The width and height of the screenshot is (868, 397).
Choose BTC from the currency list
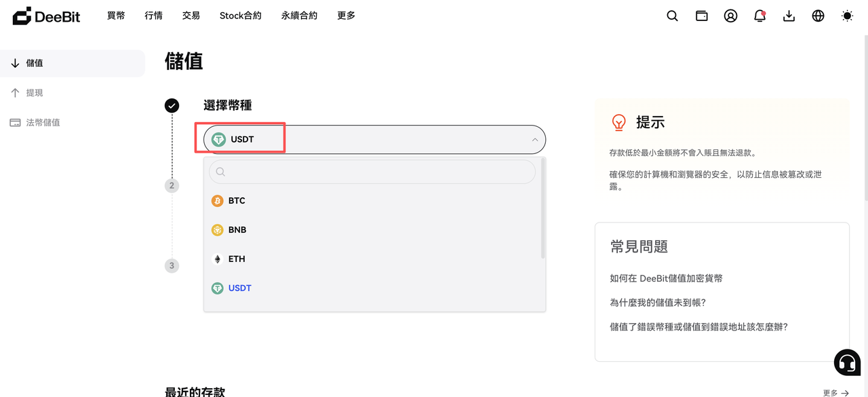point(372,201)
